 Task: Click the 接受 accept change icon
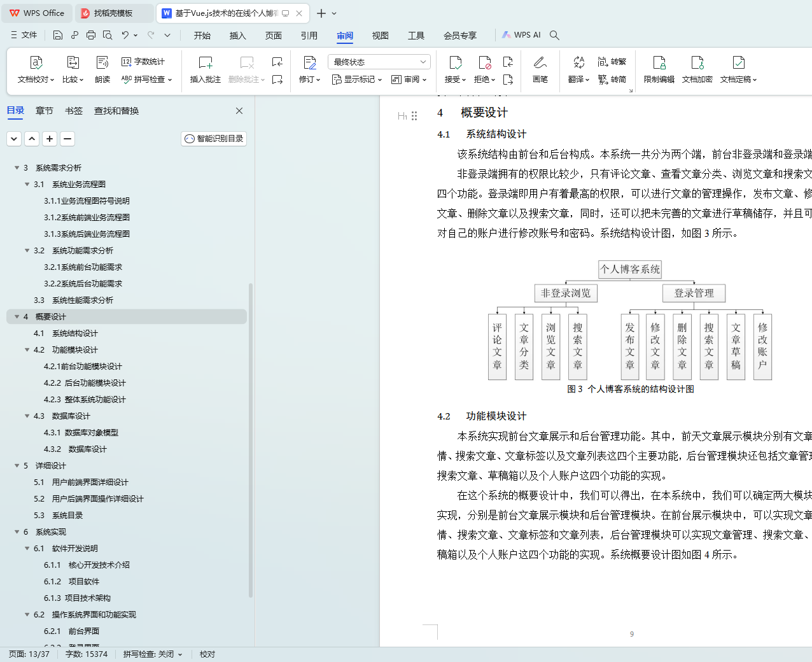click(x=455, y=62)
